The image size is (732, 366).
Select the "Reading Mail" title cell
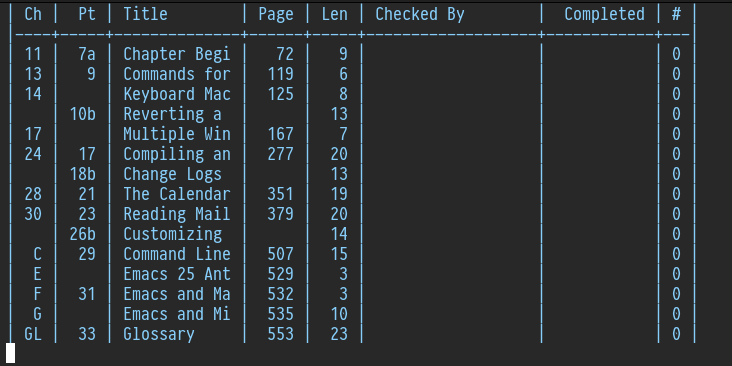tap(177, 214)
